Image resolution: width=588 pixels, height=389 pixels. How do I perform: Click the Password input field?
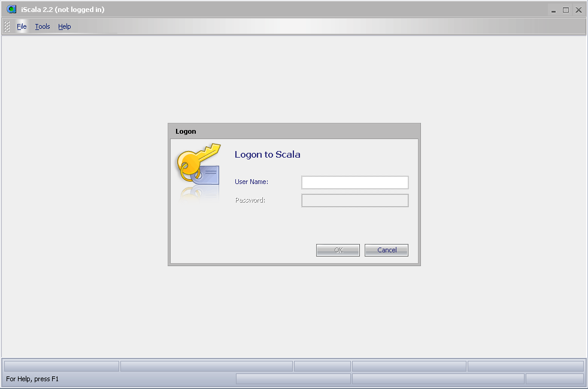354,201
